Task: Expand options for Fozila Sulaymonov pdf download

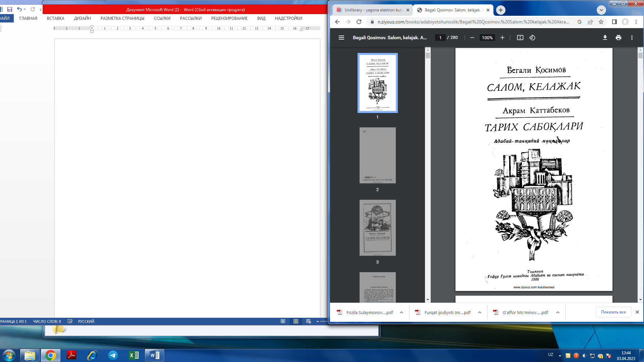Action: point(401,312)
